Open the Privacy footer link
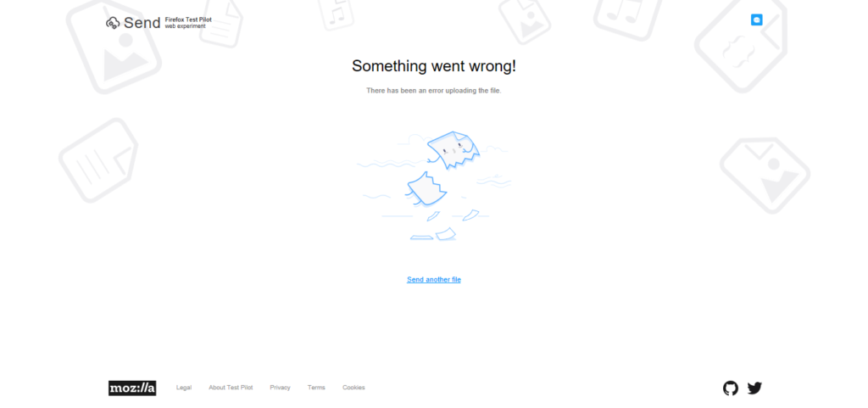 coord(280,388)
